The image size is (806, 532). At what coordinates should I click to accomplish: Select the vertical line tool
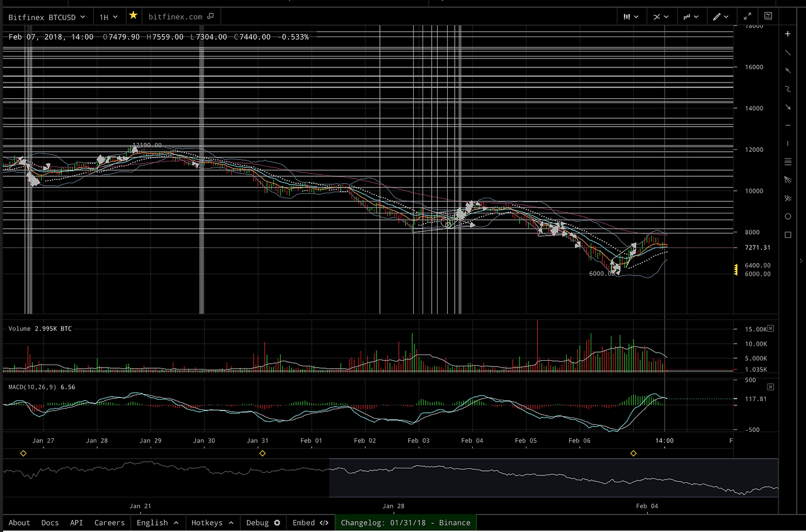(788, 144)
